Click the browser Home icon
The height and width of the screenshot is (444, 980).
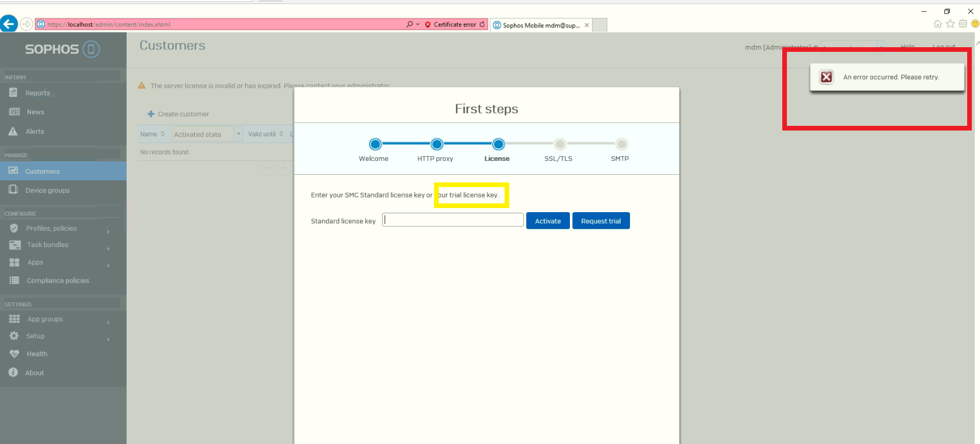937,24
